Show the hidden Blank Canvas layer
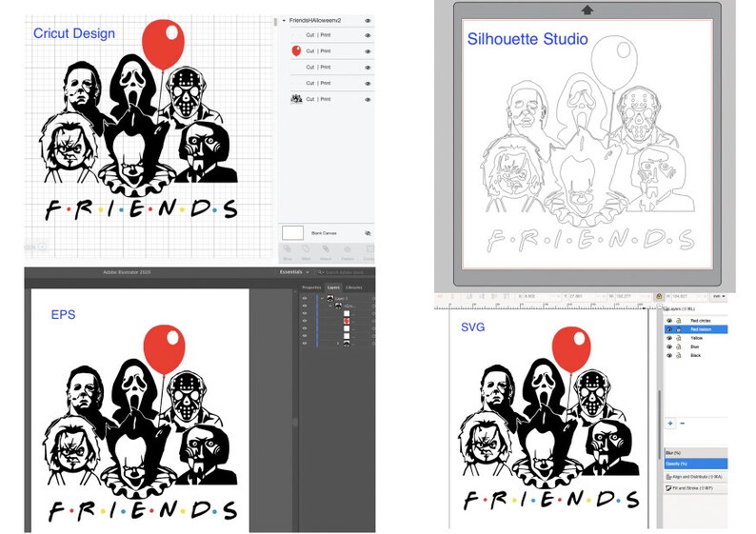 pyautogui.click(x=368, y=233)
